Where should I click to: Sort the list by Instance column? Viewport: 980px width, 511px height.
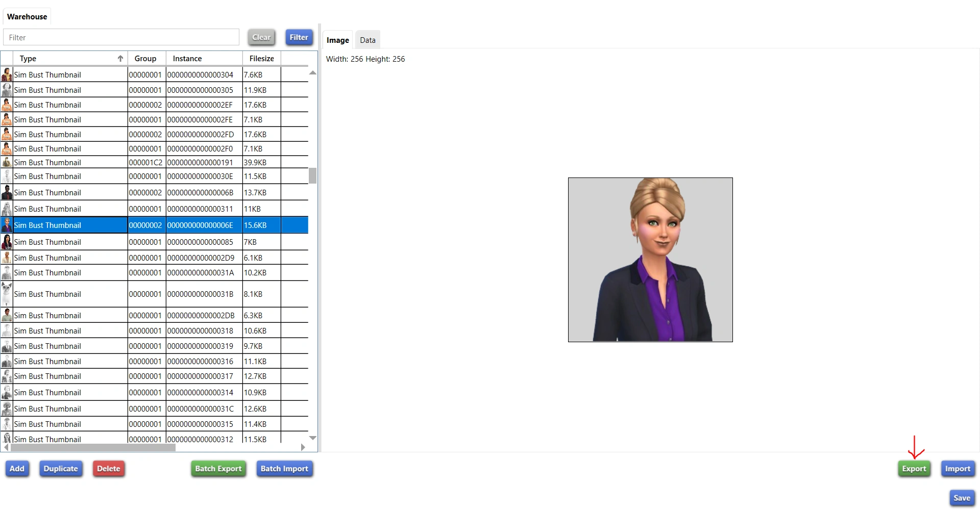[204, 58]
